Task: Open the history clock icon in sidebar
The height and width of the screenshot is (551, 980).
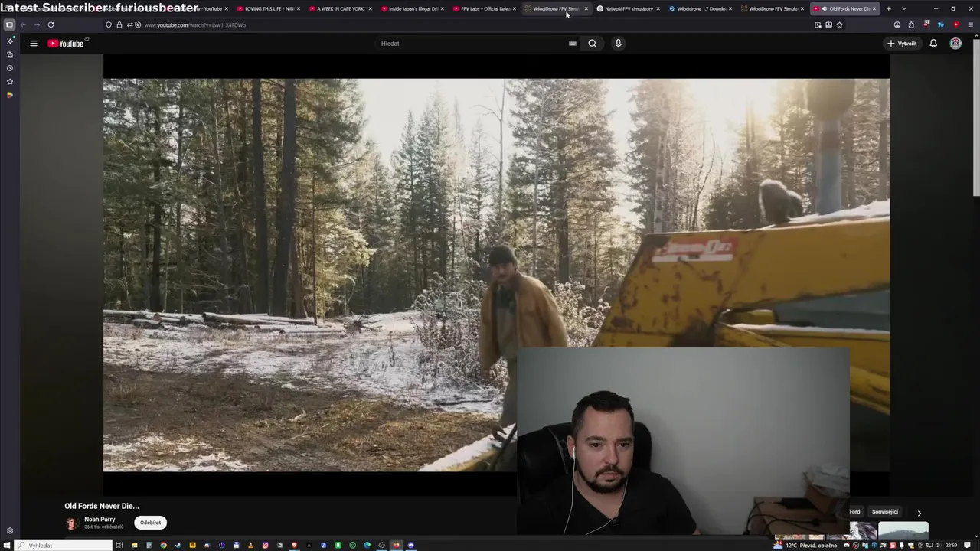Action: click(10, 68)
